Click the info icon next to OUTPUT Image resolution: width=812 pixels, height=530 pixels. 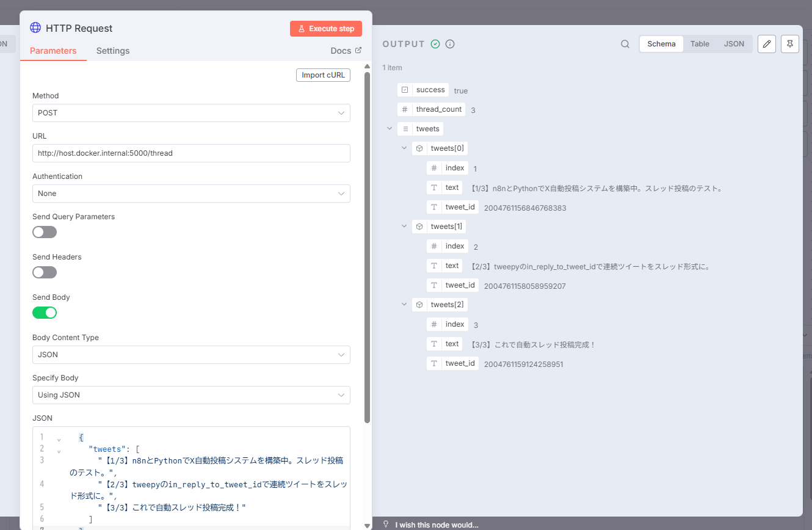pos(450,44)
